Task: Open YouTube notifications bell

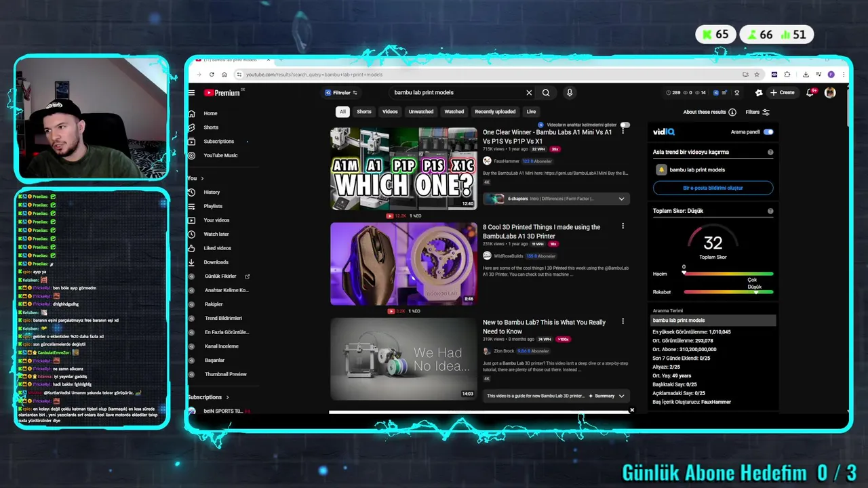Action: pos(810,93)
